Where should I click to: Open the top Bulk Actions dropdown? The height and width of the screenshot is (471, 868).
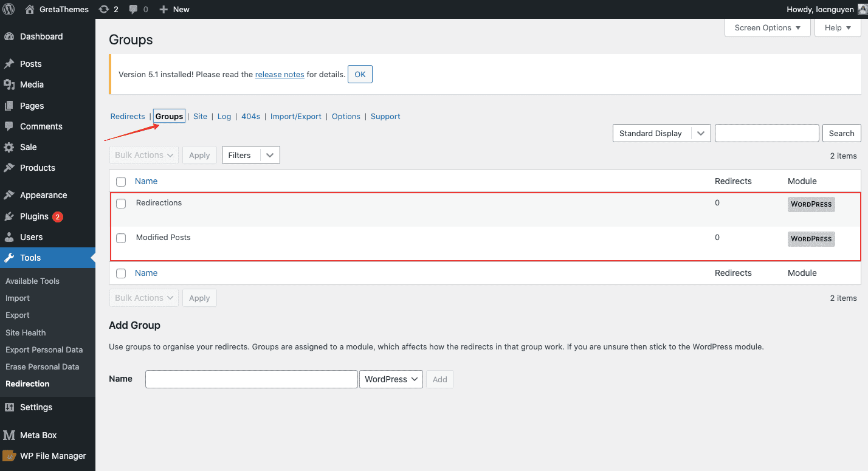coord(144,155)
